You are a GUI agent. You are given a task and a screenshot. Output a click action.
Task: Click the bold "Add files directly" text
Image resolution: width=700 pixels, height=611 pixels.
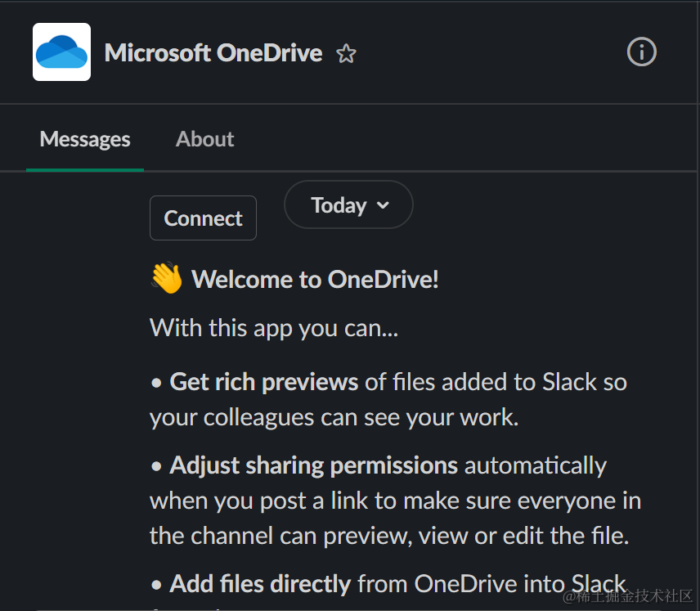[x=260, y=584]
